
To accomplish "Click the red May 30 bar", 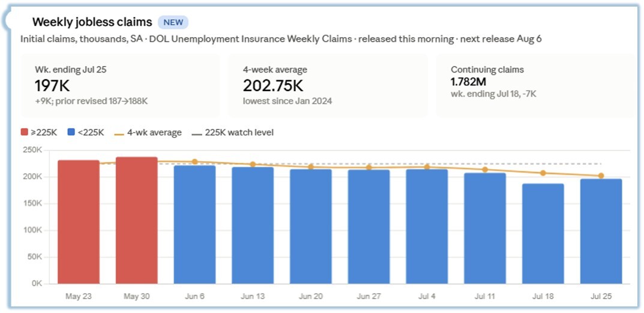I will [136, 220].
